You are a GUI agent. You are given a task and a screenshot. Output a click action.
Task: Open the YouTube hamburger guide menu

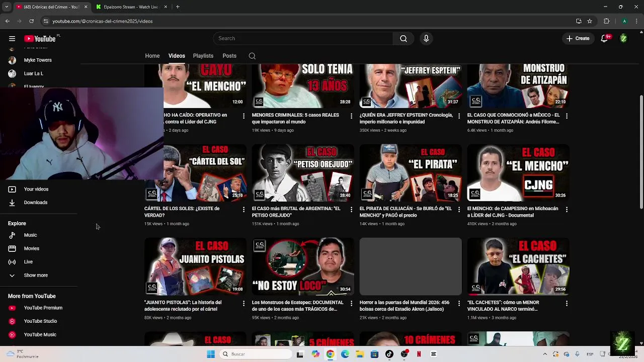(12, 39)
